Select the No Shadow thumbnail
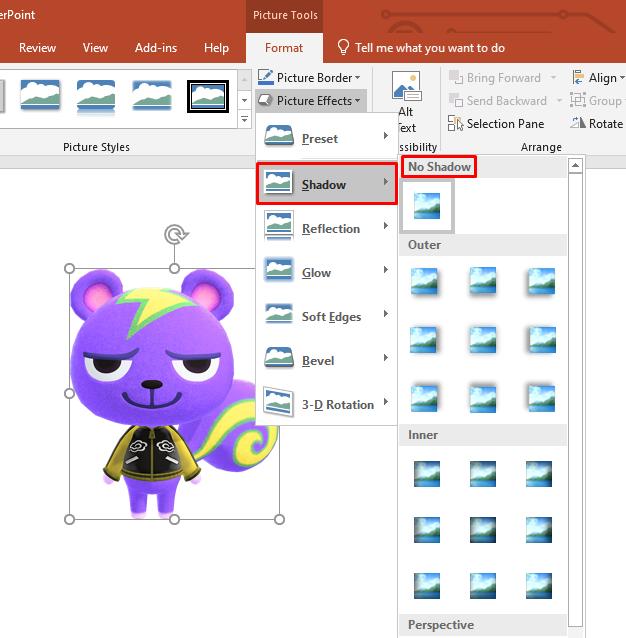Viewport: 626px width, 638px height. [x=427, y=206]
